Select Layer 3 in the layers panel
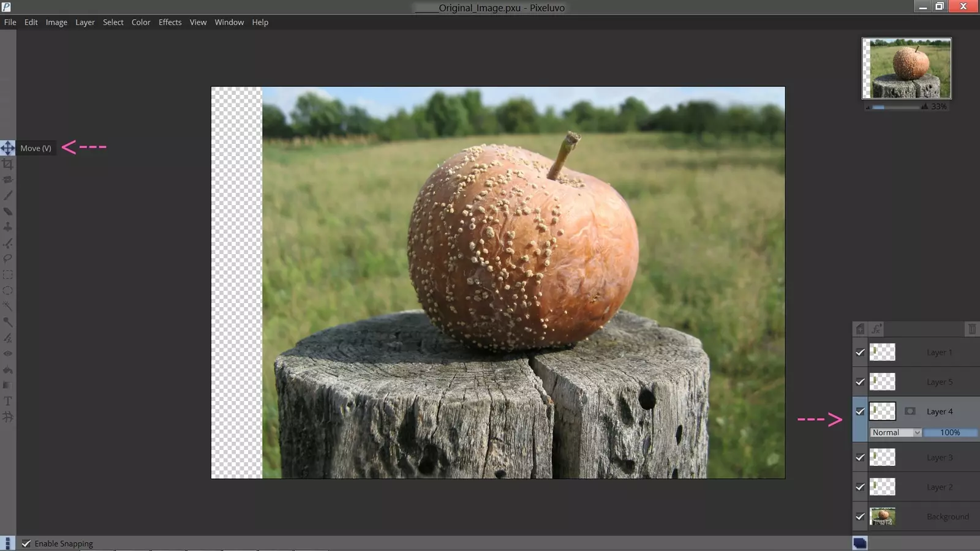 coord(939,457)
